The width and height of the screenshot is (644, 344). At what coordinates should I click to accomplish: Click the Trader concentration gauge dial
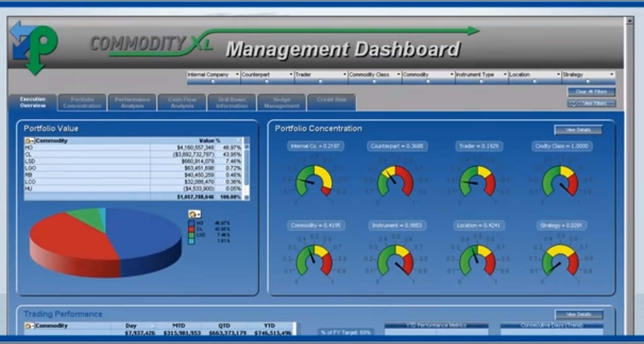coord(478,181)
